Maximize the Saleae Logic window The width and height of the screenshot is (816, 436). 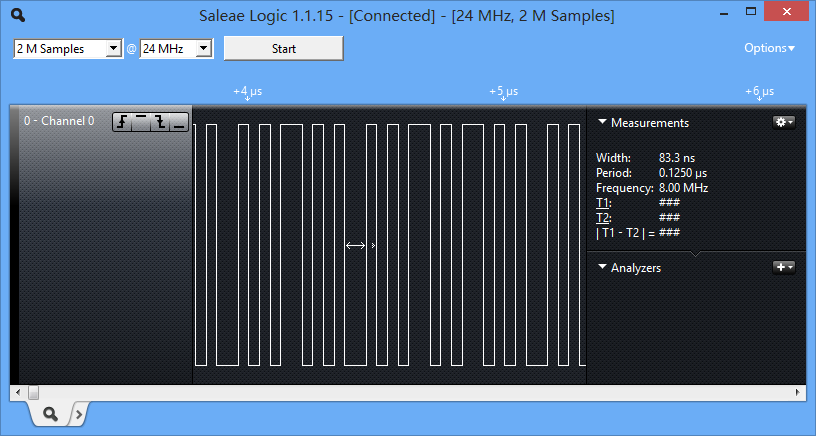tap(751, 11)
